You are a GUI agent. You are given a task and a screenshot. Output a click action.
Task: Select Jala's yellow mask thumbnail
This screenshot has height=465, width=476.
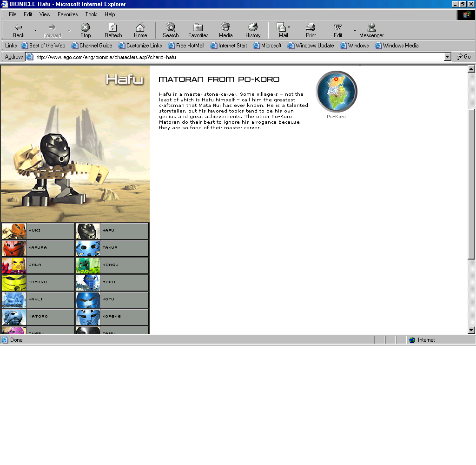point(14,266)
